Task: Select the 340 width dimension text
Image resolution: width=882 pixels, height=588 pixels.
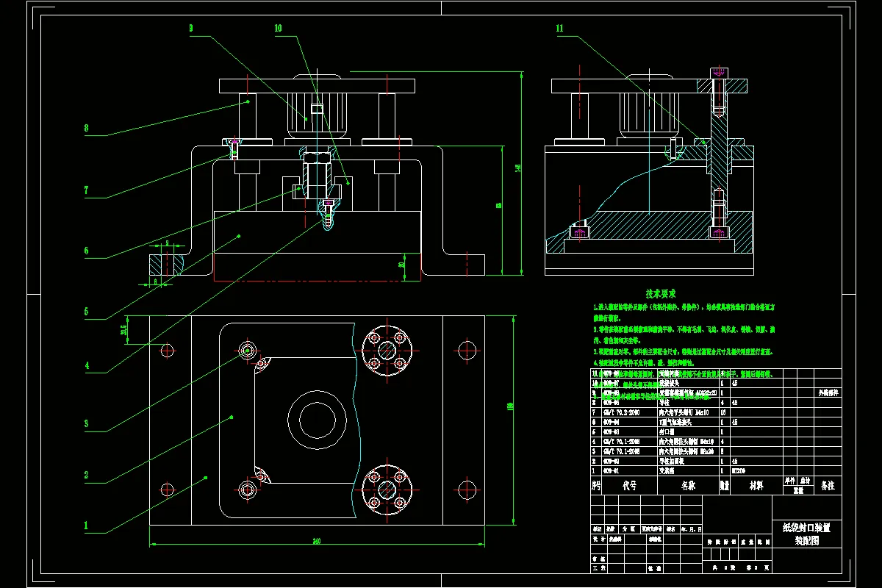Action: click(x=317, y=542)
